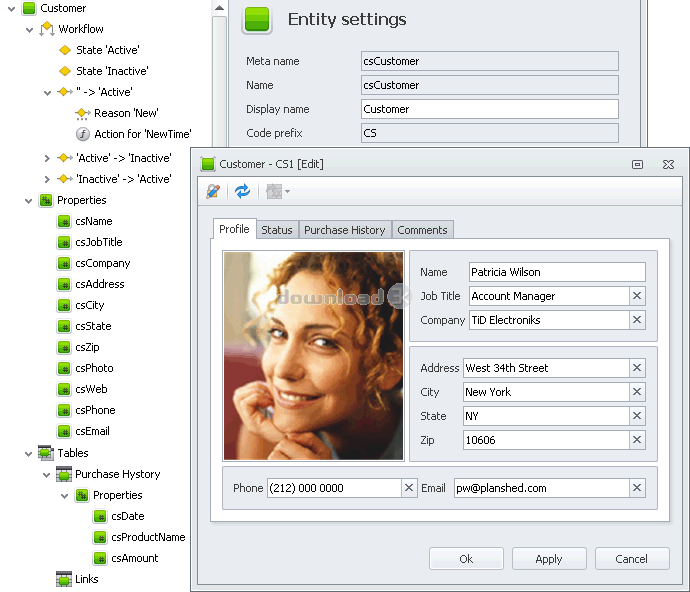Clear the Zip field
690x592 pixels.
coord(637,440)
